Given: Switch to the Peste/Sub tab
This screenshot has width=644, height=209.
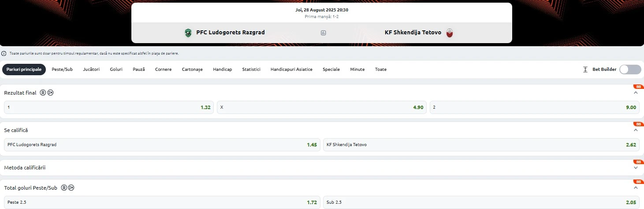Looking at the screenshot, I should click(x=62, y=70).
